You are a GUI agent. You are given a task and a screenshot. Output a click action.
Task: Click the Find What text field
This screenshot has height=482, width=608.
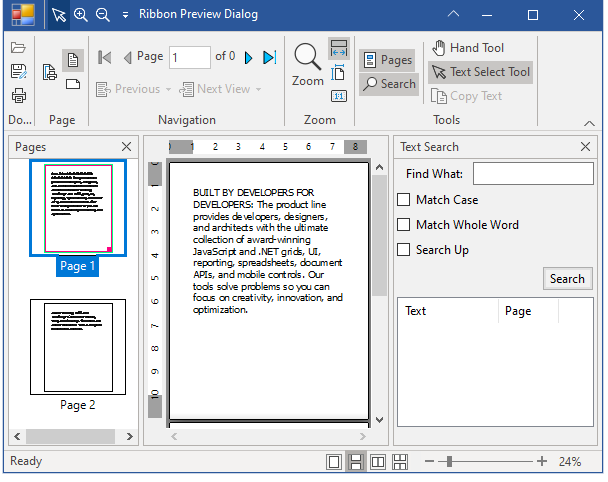point(533,174)
